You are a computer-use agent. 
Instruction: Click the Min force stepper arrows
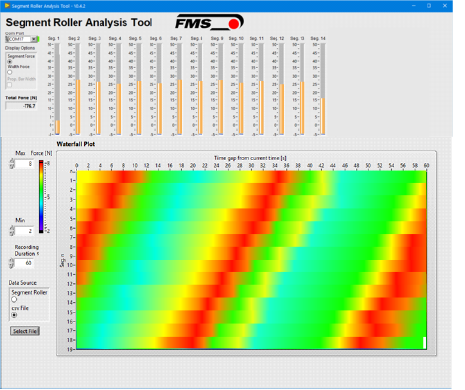pyautogui.click(x=12, y=231)
